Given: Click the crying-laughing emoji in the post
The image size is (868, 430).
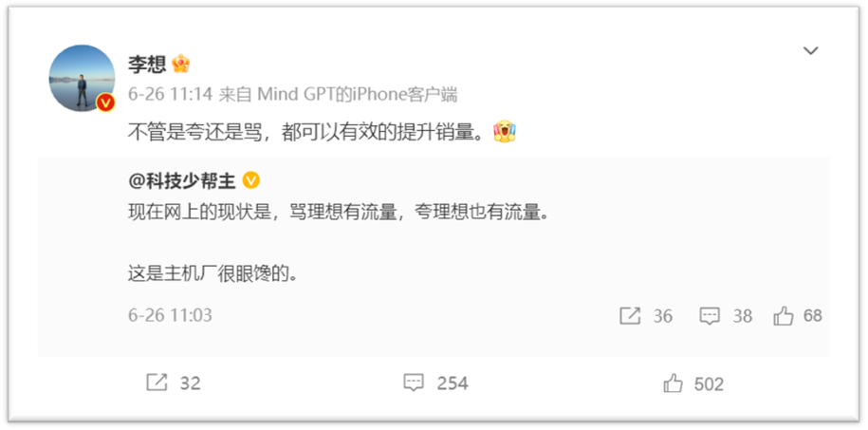Looking at the screenshot, I should click(x=505, y=133).
